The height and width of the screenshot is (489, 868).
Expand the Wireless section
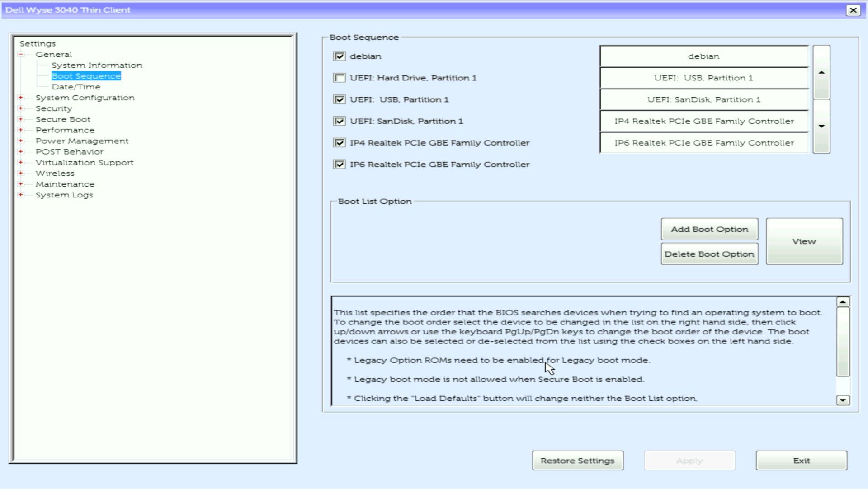tap(21, 174)
